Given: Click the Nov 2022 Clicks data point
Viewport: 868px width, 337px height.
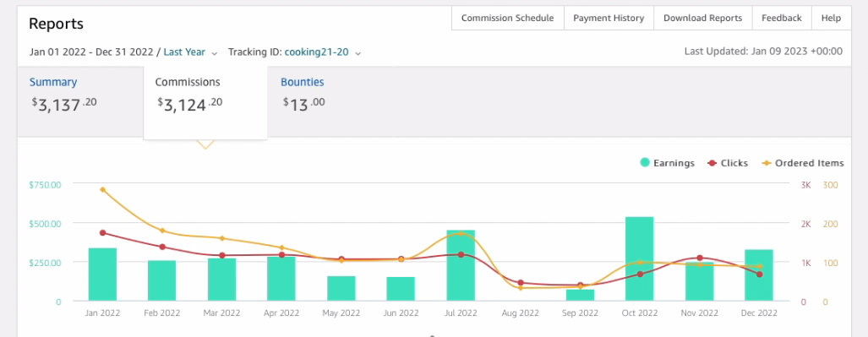Looking at the screenshot, I should [x=700, y=258].
